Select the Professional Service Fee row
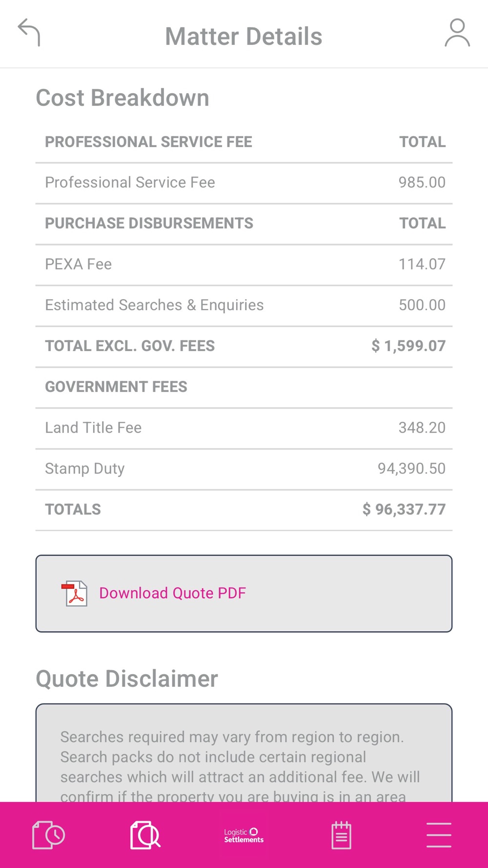 [244, 183]
